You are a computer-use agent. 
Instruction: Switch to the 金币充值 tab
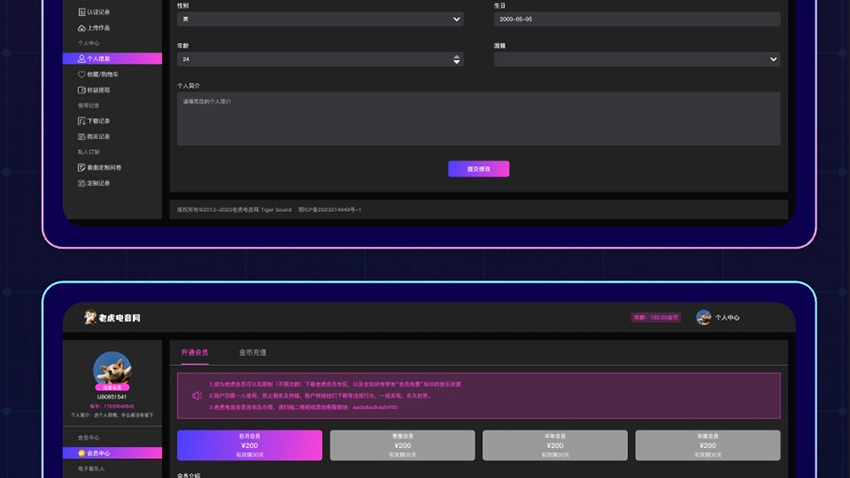click(252, 353)
